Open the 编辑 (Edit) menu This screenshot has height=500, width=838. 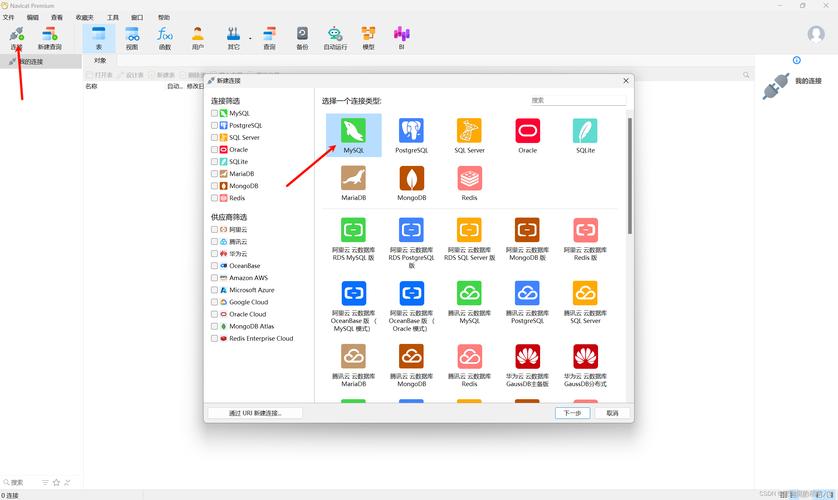coord(33,18)
